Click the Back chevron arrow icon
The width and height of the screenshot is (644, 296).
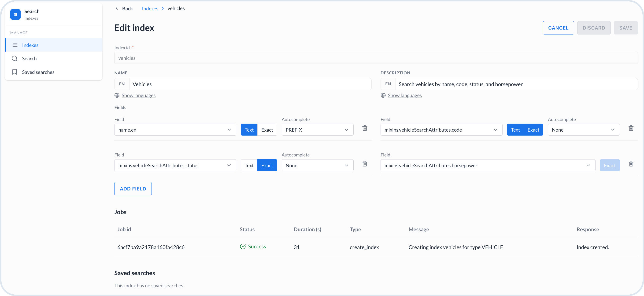tap(117, 8)
